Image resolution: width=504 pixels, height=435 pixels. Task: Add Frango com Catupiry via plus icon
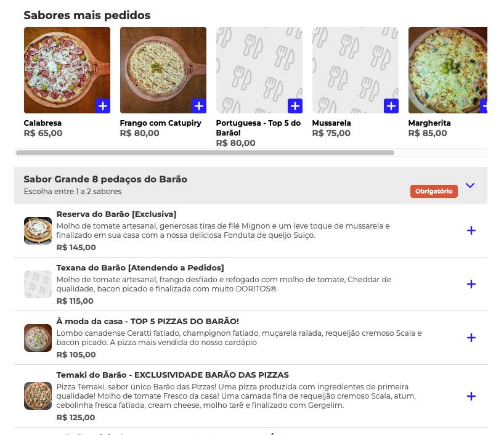click(198, 105)
